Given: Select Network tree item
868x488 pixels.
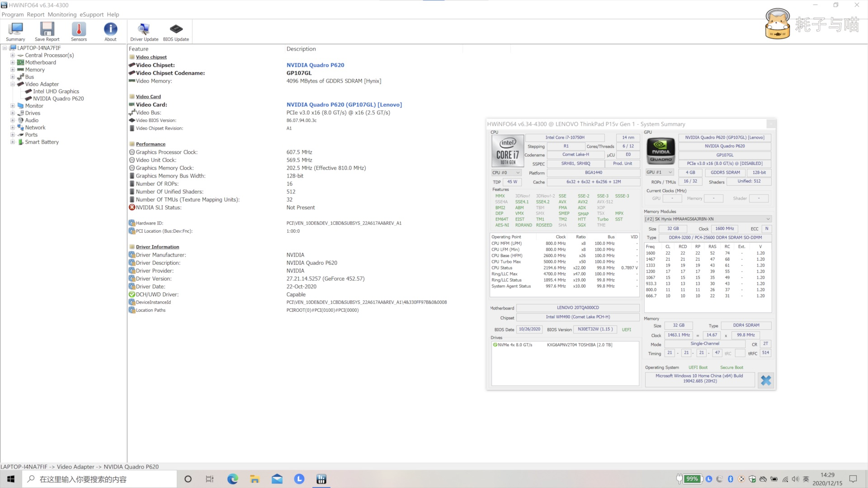Looking at the screenshot, I should 35,127.
